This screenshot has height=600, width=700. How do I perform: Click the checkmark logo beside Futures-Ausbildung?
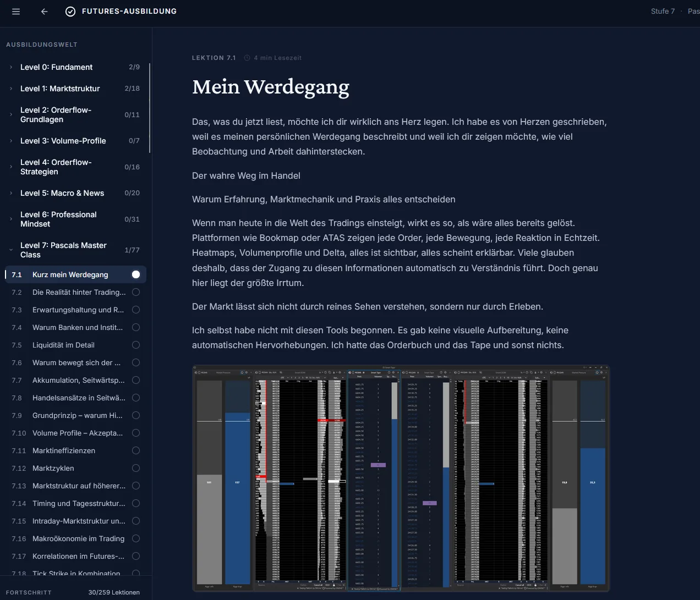(70, 12)
